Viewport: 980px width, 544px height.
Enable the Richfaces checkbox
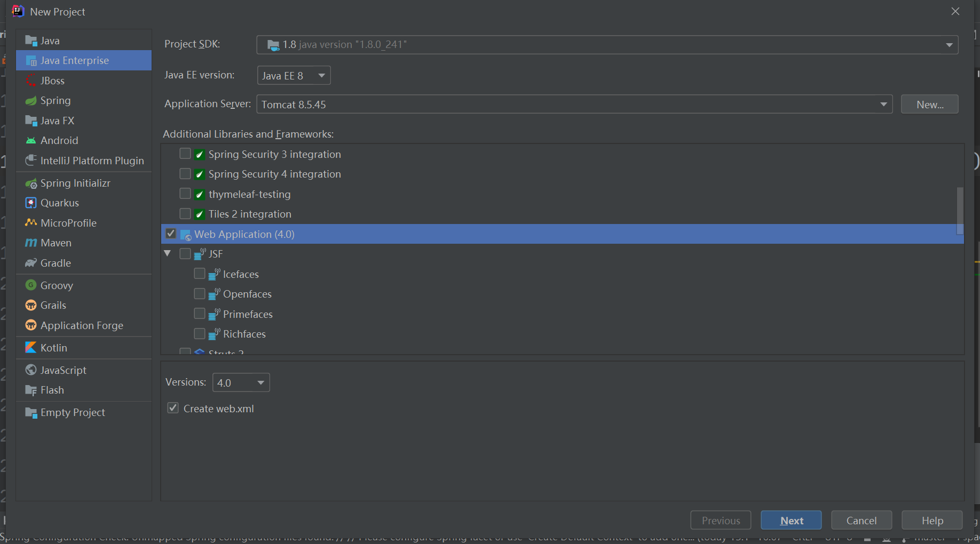(200, 334)
